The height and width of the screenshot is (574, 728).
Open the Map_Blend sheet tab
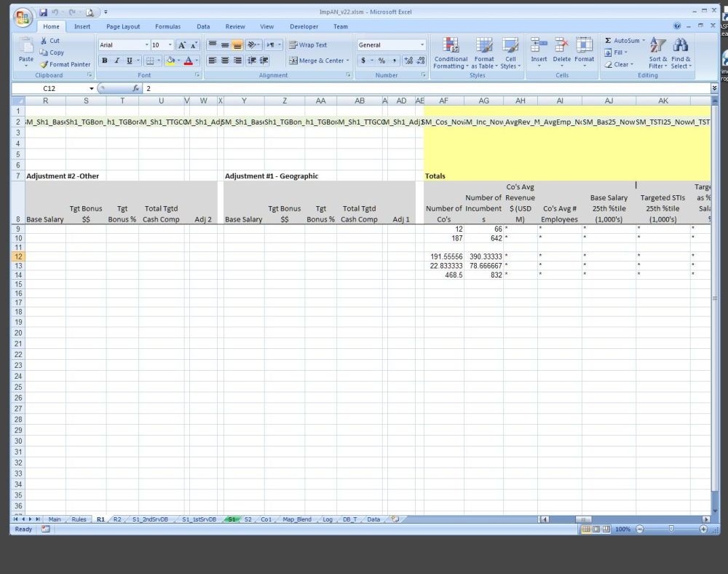297,519
